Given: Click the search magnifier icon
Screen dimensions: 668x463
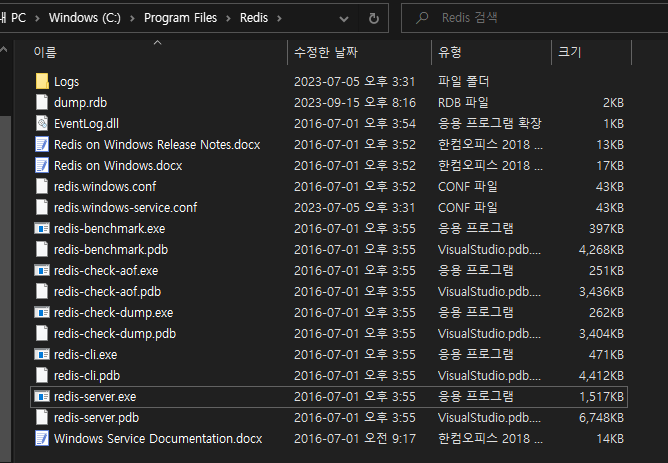Looking at the screenshot, I should coord(422,18).
